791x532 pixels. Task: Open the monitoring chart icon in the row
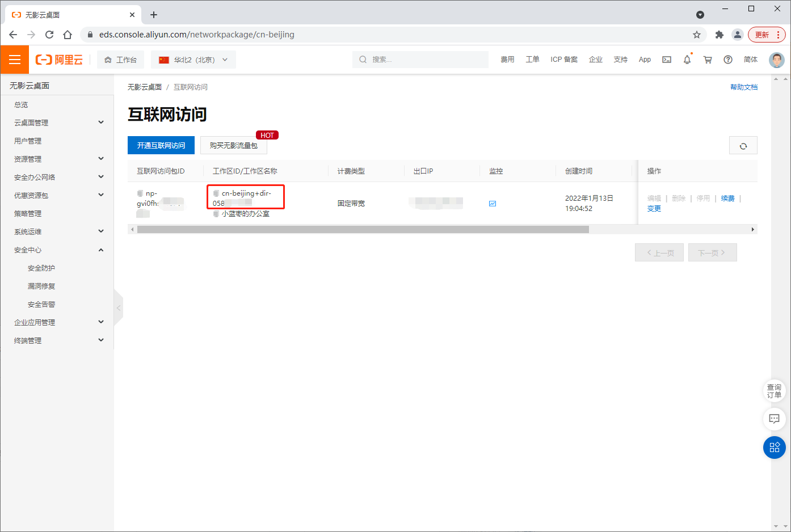pyautogui.click(x=493, y=204)
